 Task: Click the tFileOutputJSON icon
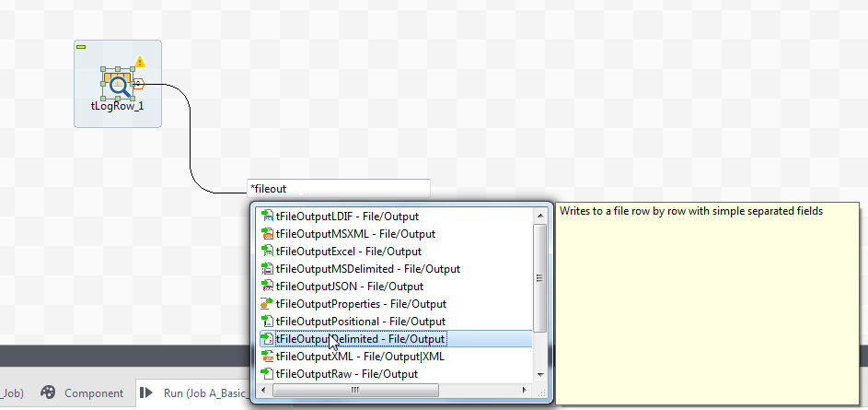[x=268, y=287]
